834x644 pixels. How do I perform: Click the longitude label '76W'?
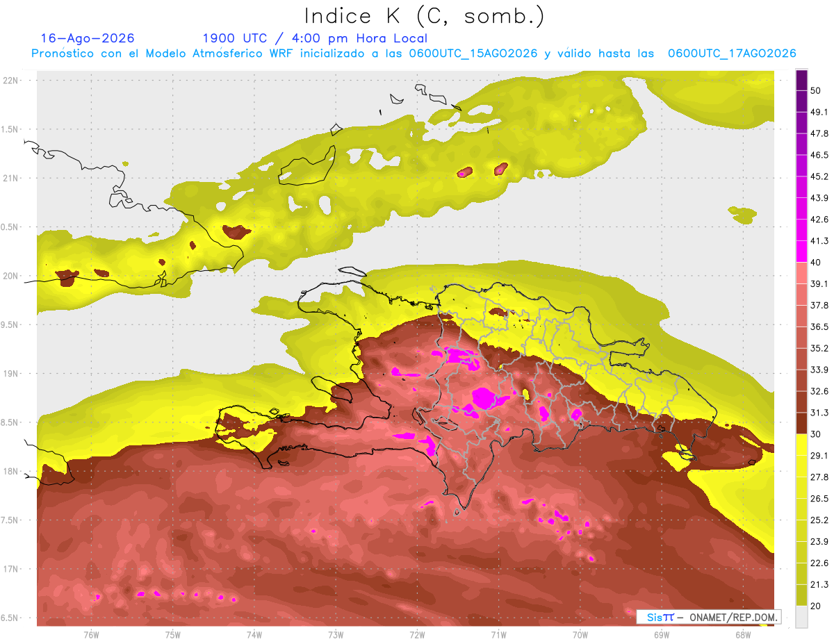tap(91, 635)
